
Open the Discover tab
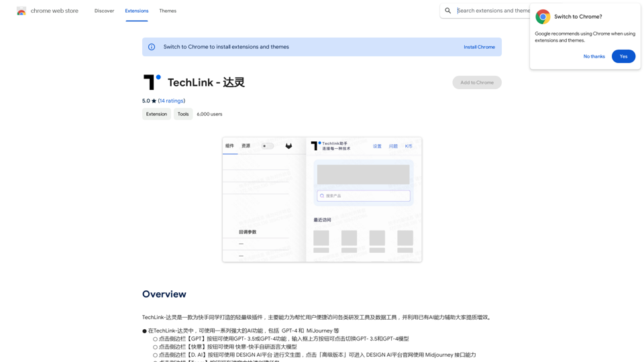[105, 11]
